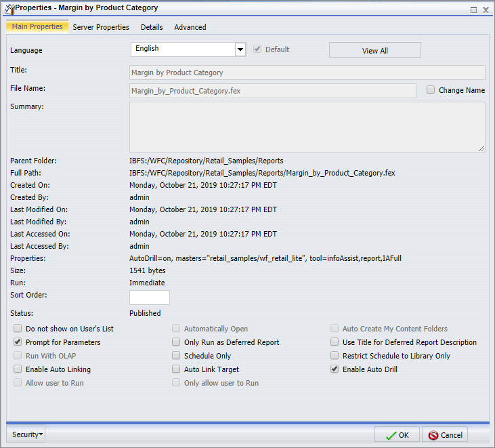Toggle Run With OLAP checkbox
Viewport: 495px width, 448px height.
pos(18,355)
